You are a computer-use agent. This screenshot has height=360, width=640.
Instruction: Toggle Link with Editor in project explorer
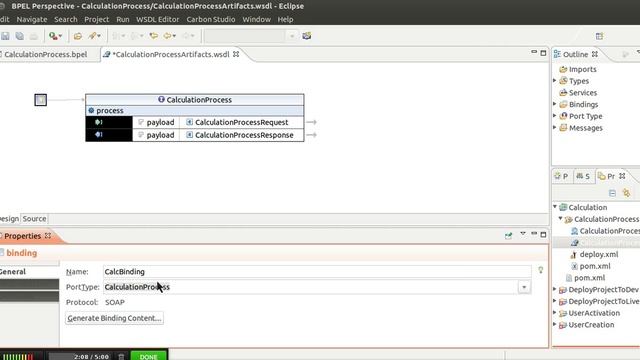[x=626, y=193]
